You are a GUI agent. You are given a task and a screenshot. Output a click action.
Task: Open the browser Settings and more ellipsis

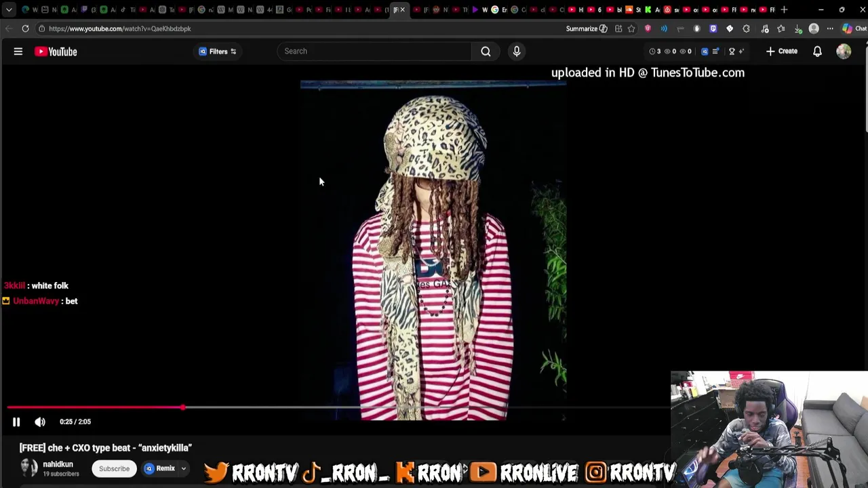point(830,28)
